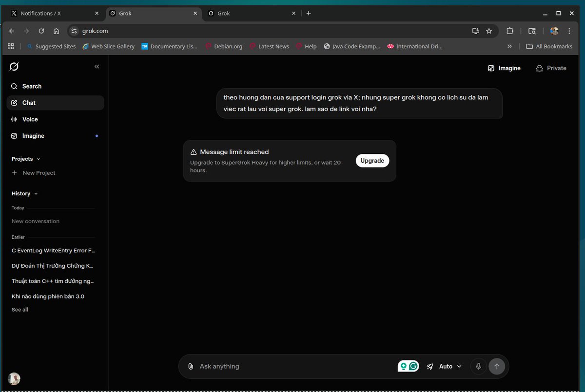Click the attach file paperclip icon
This screenshot has height=392, width=585.
coord(191,366)
